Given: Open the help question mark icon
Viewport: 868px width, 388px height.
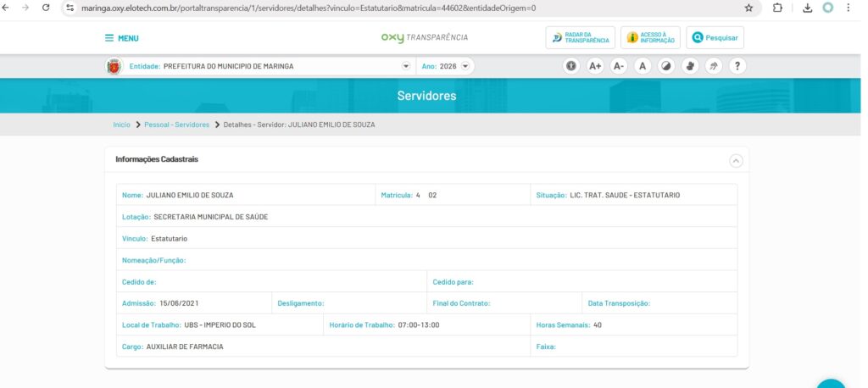Looking at the screenshot, I should point(737,66).
